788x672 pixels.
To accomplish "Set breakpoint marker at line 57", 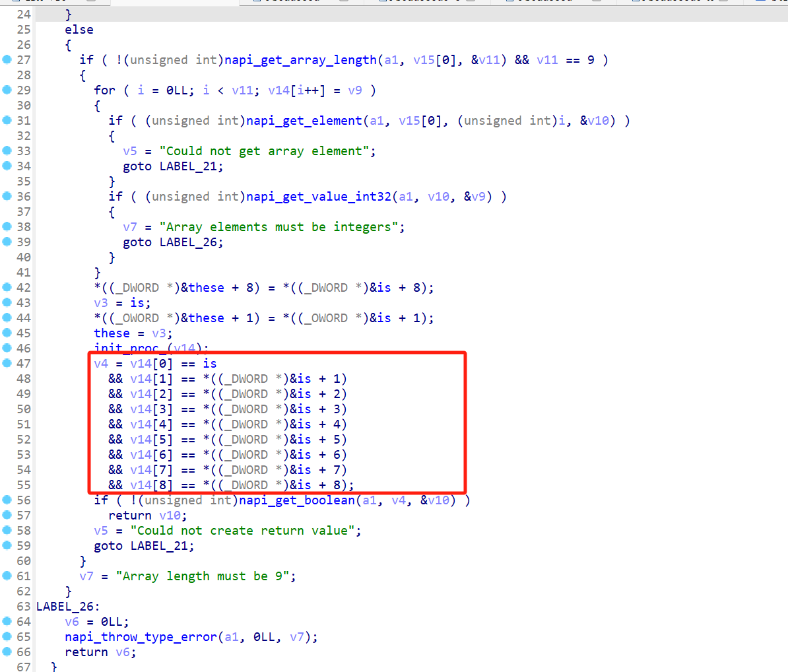I will pyautogui.click(x=7, y=515).
